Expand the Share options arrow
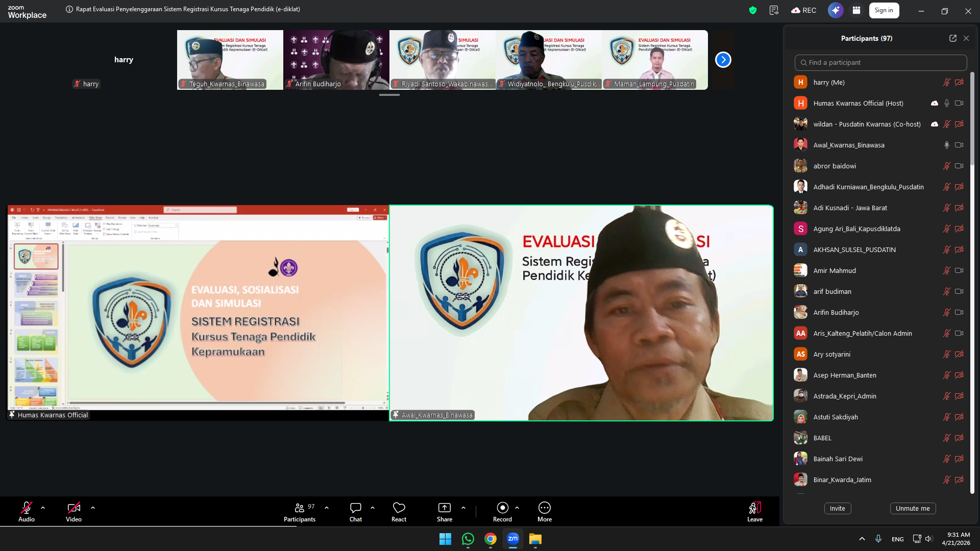980x551 pixels. pos(463,508)
